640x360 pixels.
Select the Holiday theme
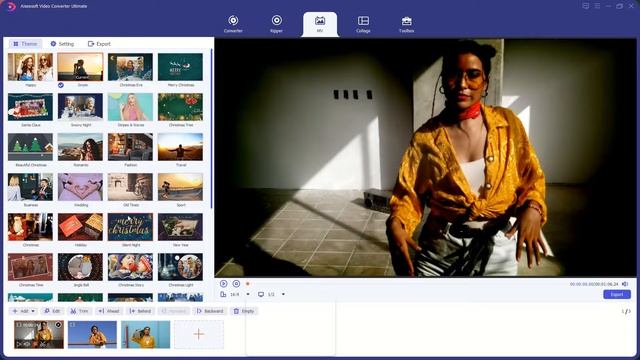point(80,227)
